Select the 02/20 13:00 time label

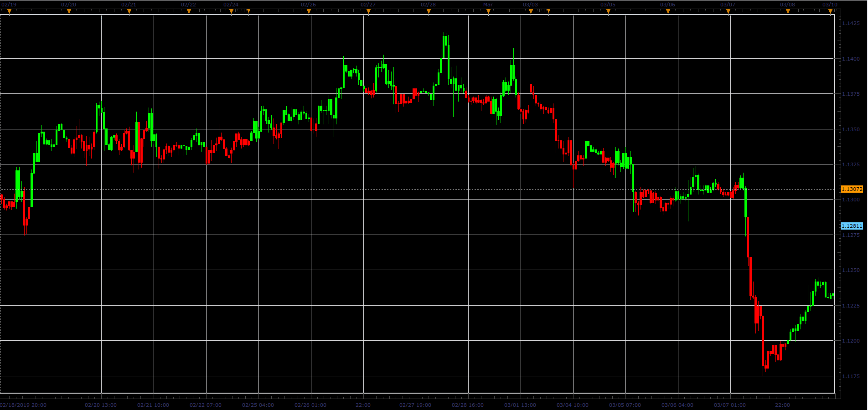click(x=101, y=405)
